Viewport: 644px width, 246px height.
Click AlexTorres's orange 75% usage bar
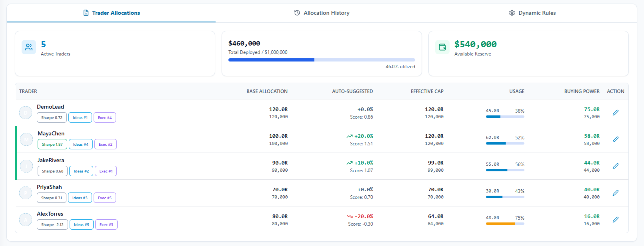[505, 224]
